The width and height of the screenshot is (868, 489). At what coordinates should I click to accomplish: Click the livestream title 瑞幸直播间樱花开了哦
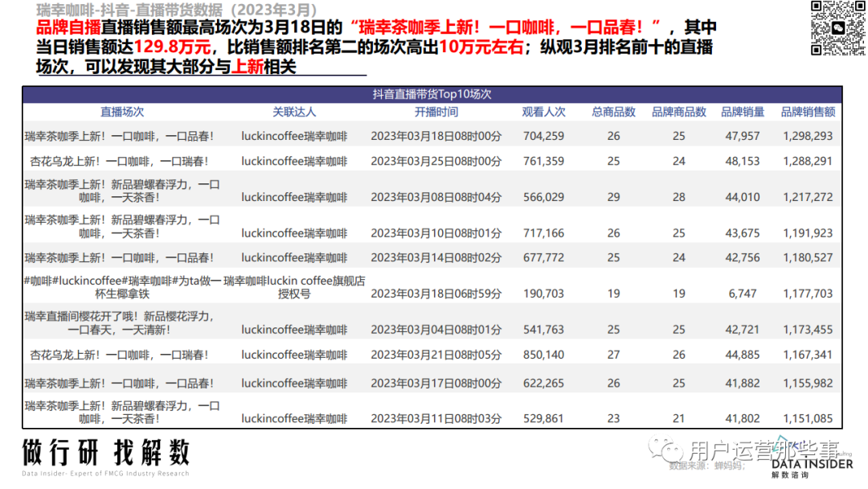pos(119,323)
